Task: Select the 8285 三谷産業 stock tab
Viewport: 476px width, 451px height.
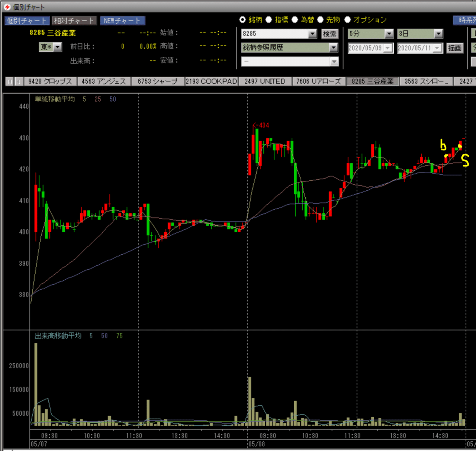Action: (x=373, y=81)
